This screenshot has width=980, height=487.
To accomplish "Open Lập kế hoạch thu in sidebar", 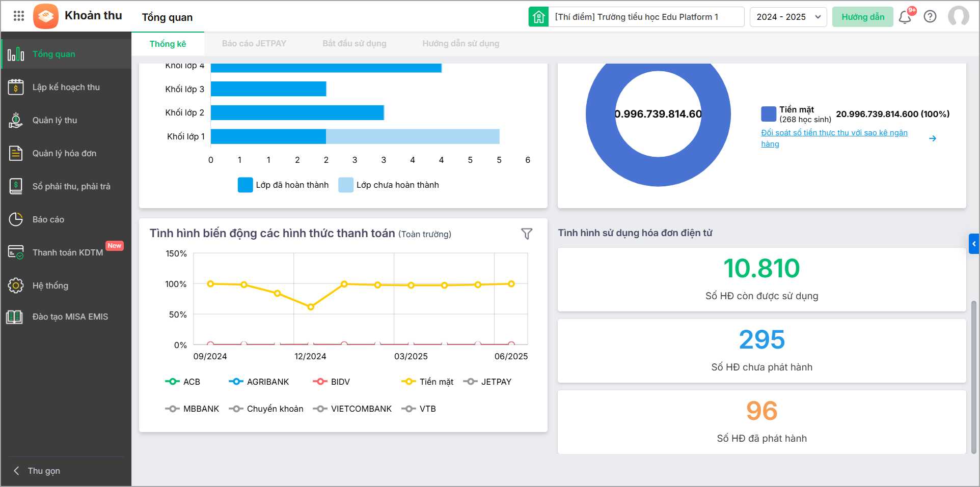I will click(66, 87).
